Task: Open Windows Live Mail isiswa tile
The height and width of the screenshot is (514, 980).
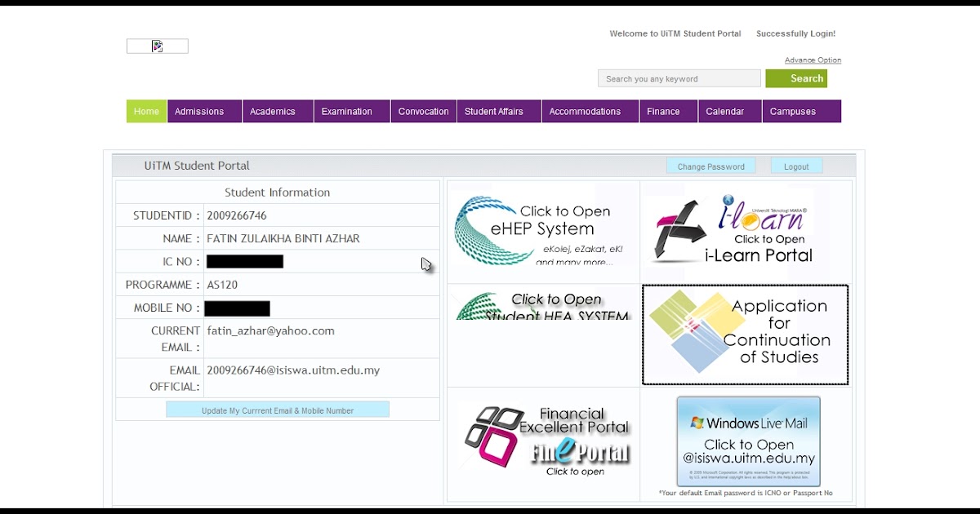Action: (x=748, y=441)
